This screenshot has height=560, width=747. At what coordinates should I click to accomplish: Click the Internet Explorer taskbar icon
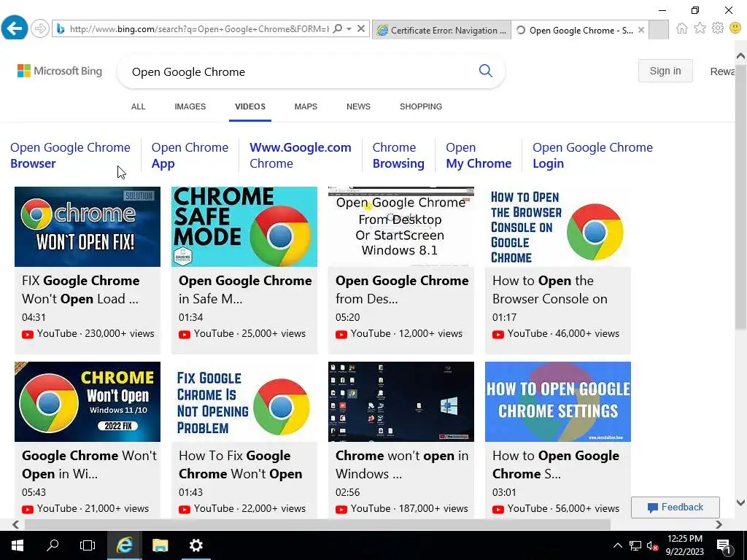tap(124, 545)
